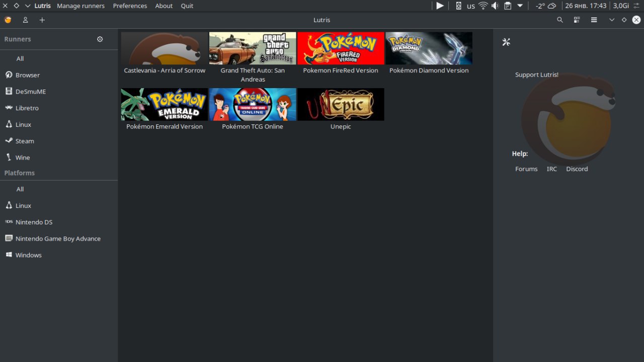Click the Libretro runner icon
The width and height of the screenshot is (644, 362).
[x=9, y=108]
